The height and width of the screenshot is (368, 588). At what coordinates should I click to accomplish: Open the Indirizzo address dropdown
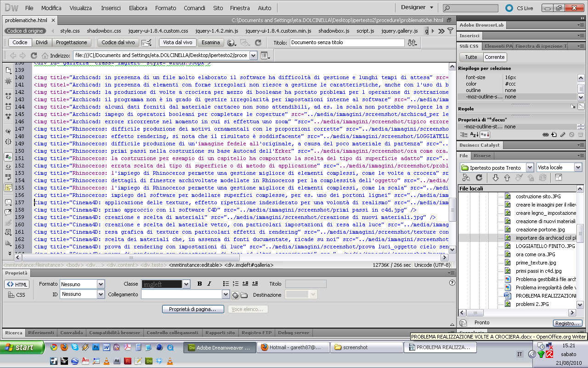(253, 55)
